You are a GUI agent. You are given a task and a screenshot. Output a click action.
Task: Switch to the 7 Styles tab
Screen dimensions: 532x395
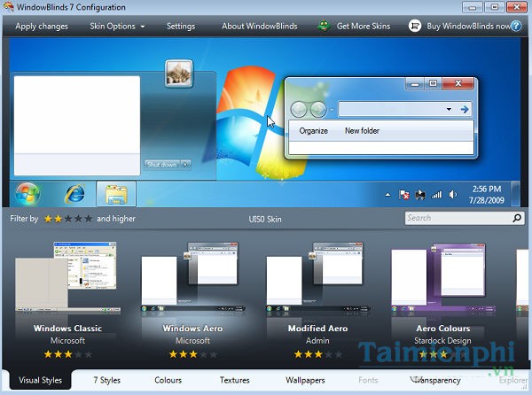coord(107,380)
